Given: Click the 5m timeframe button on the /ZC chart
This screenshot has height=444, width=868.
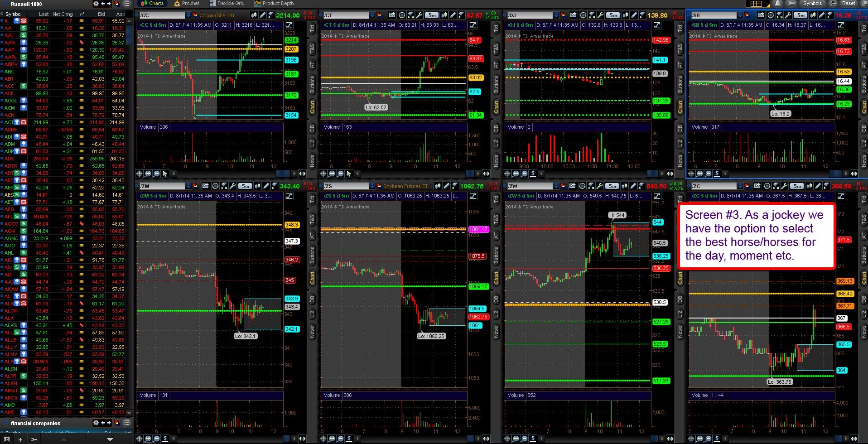Looking at the screenshot, I should [797, 186].
